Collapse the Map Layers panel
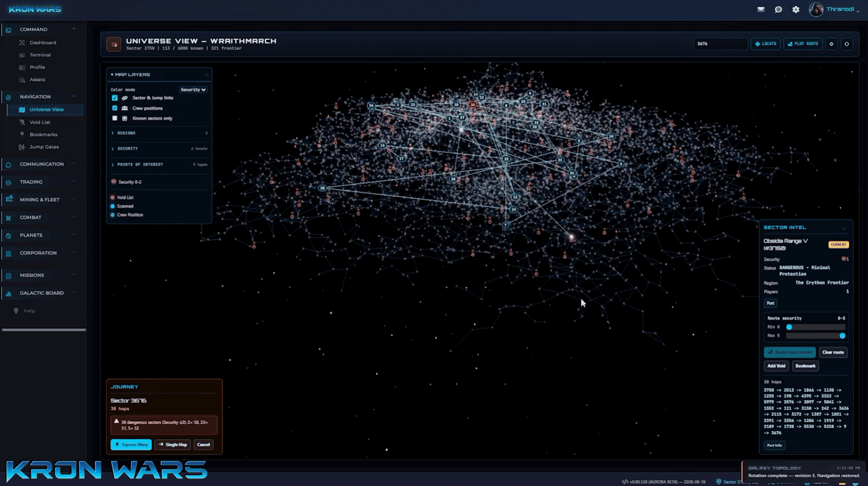Viewport: 868px width, 486px height. click(x=112, y=75)
